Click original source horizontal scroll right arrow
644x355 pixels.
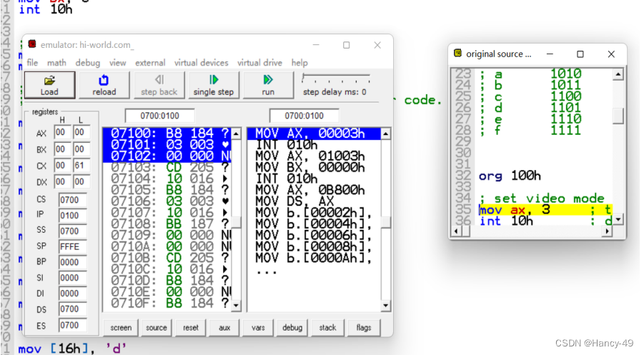(607, 231)
